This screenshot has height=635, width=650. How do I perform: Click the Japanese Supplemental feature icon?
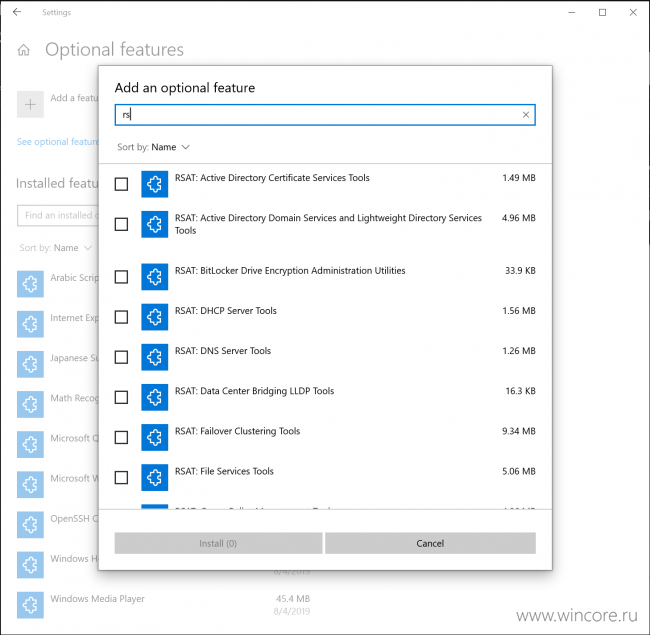[30, 364]
